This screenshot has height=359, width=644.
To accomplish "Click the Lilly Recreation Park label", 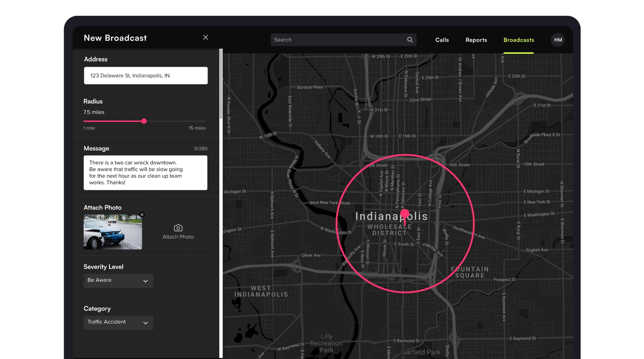I will click(326, 343).
